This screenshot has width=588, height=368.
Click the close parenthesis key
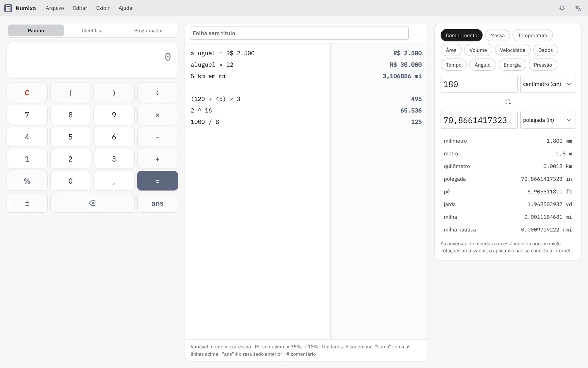tap(114, 93)
